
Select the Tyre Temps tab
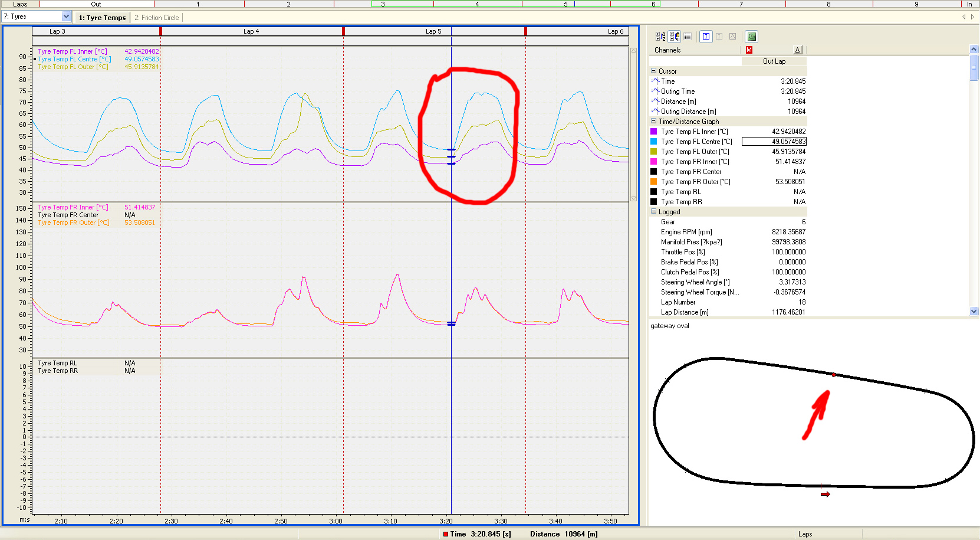pos(102,18)
